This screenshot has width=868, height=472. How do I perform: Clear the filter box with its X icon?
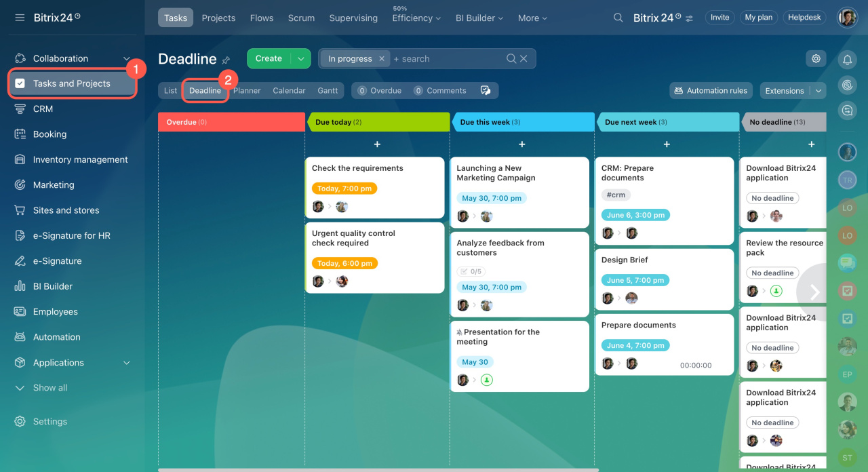524,59
